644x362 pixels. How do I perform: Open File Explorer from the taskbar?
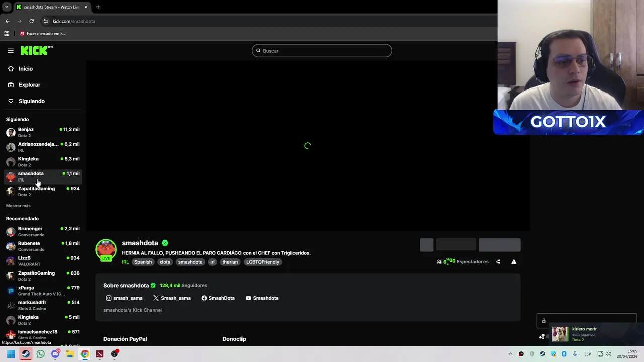click(x=70, y=354)
